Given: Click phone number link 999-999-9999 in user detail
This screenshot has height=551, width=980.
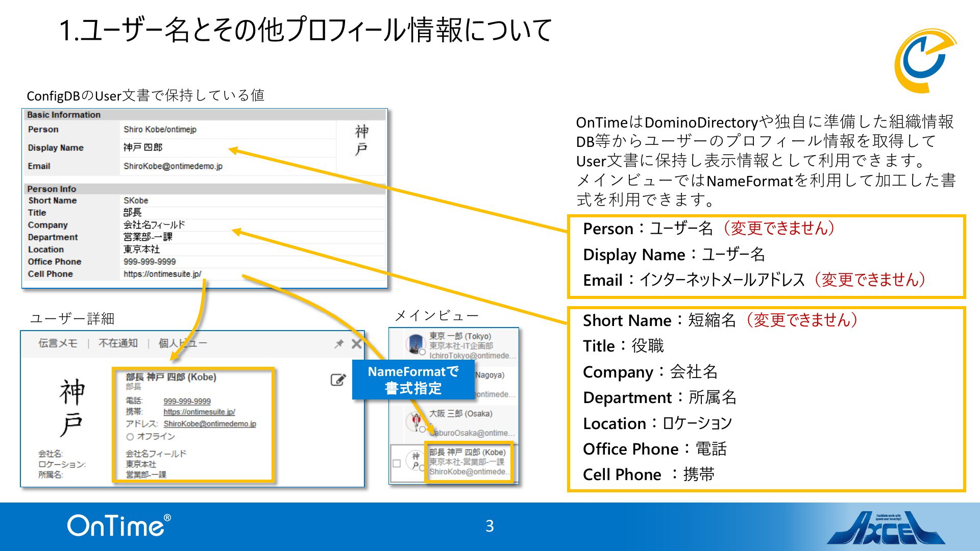Looking at the screenshot, I should pos(187,402).
